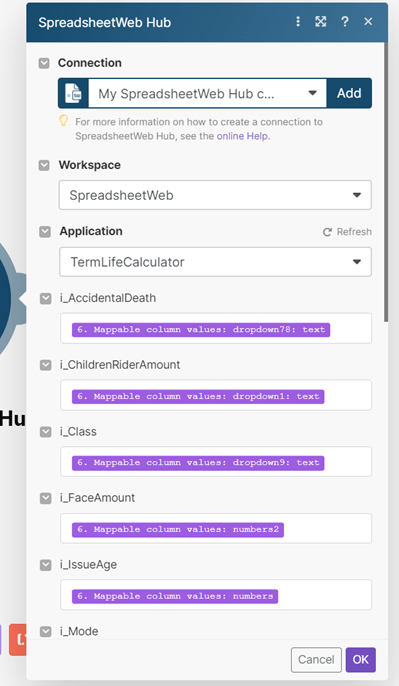This screenshot has width=399, height=686.
Task: Click the Add connection button
Action: 349,93
